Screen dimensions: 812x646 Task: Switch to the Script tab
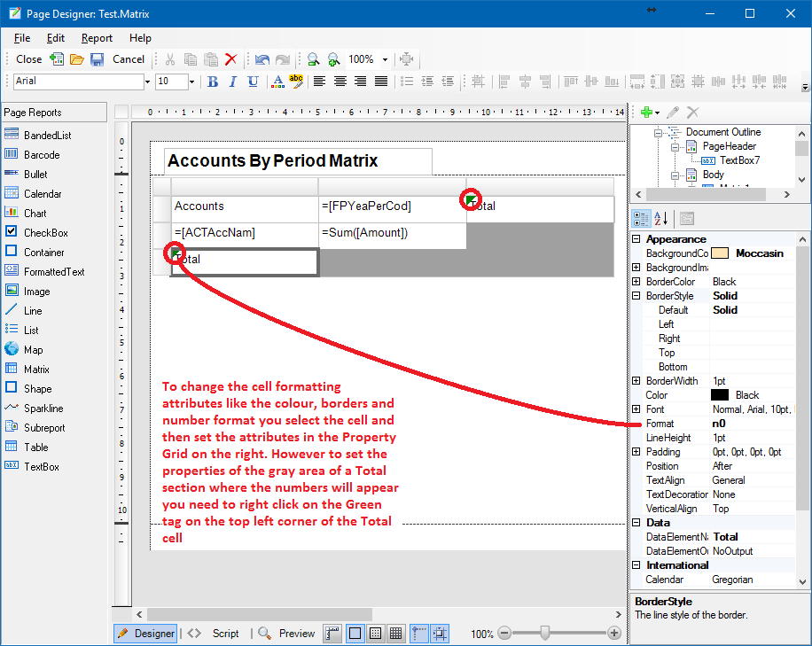[x=225, y=634]
